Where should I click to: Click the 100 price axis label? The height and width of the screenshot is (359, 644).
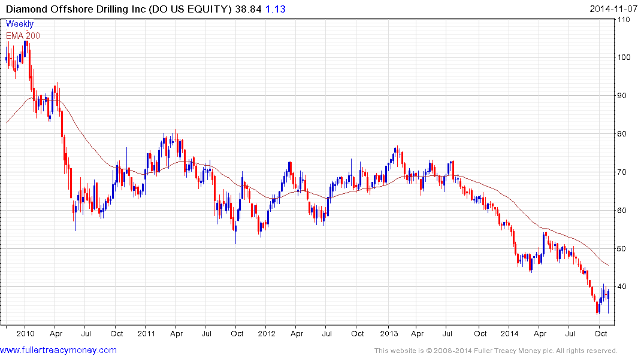point(624,57)
